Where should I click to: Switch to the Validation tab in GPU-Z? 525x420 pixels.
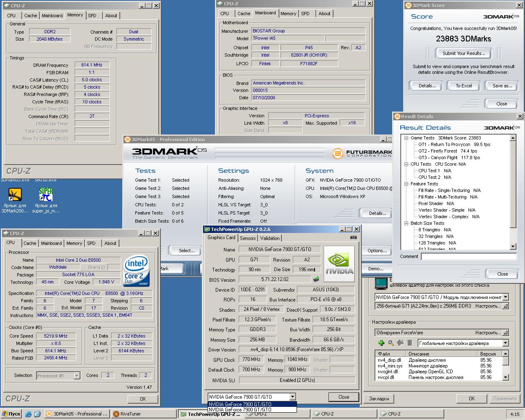(270, 238)
